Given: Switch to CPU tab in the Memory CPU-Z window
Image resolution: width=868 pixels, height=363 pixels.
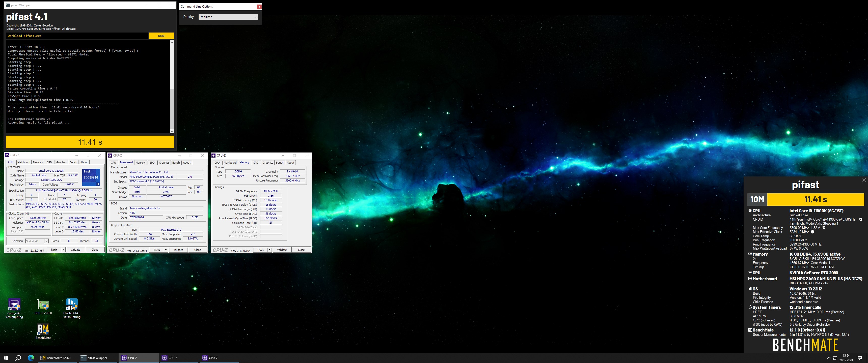Looking at the screenshot, I should pyautogui.click(x=217, y=163).
